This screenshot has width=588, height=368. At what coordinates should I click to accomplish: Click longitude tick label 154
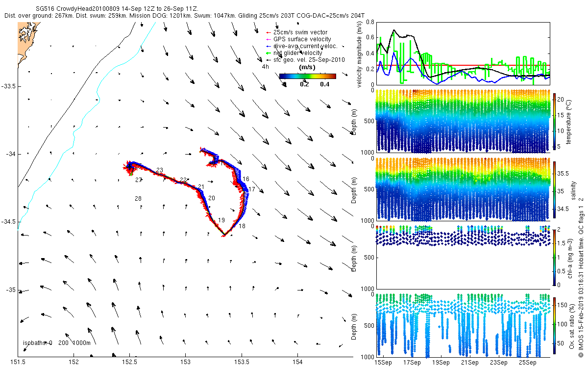(297, 363)
